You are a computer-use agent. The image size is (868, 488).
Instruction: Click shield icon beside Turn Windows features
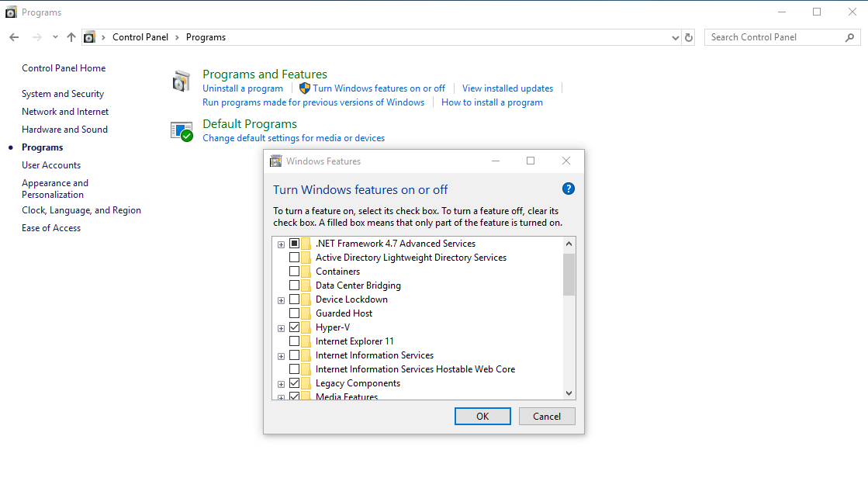point(305,88)
